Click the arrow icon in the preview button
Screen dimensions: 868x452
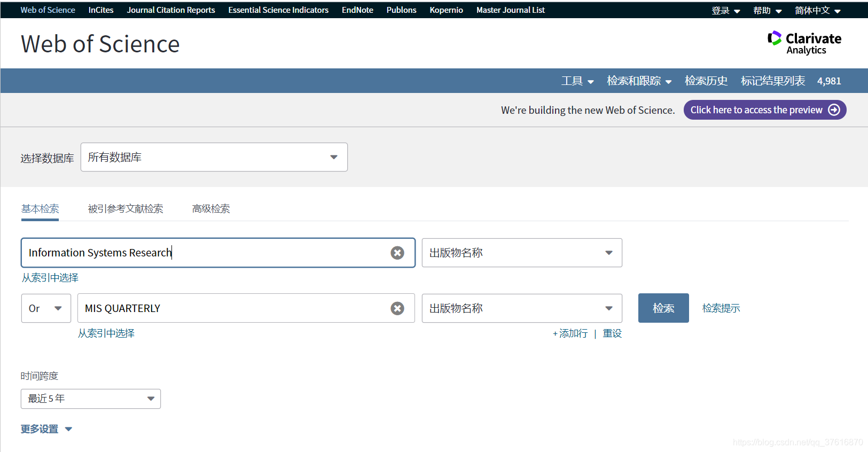(834, 110)
